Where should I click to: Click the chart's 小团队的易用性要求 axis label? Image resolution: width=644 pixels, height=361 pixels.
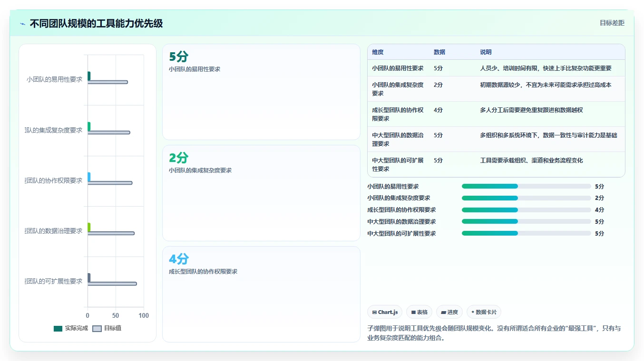pyautogui.click(x=54, y=79)
